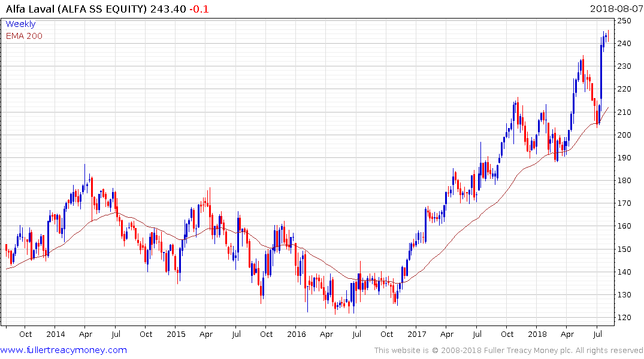The width and height of the screenshot is (644, 359).
Task: Select the last price value 243.40
Action: [x=168, y=9]
